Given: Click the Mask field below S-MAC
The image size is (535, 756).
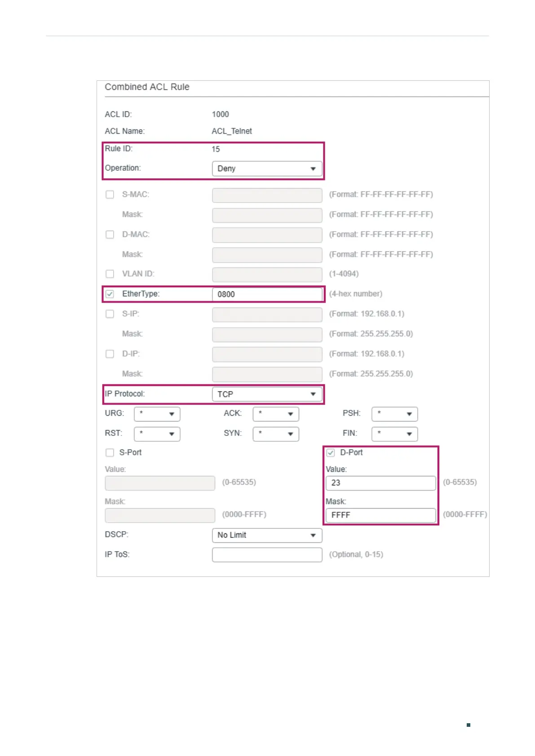Looking at the screenshot, I should click(x=267, y=215).
